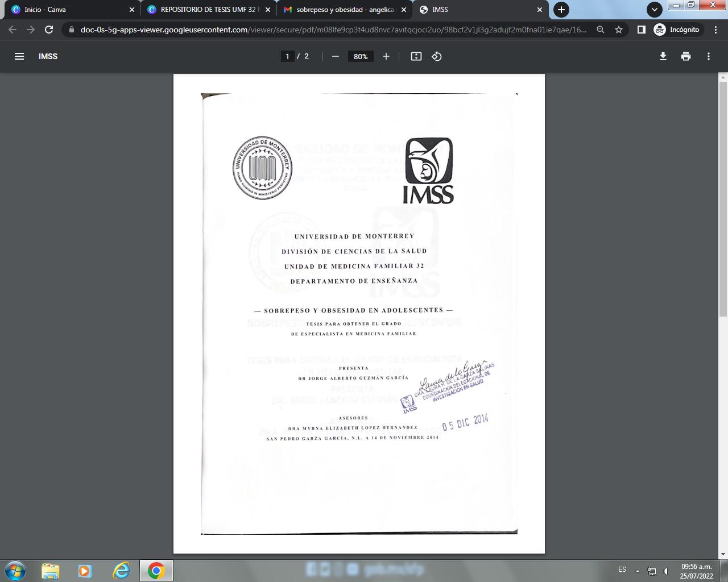Edit the current page number field
728x582 pixels.
pyautogui.click(x=287, y=56)
